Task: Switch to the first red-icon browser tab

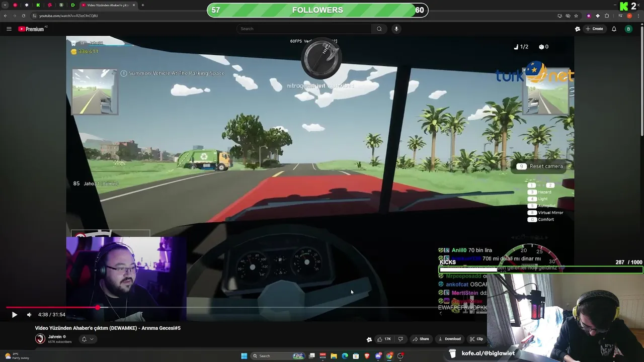Action: click(x=15, y=5)
